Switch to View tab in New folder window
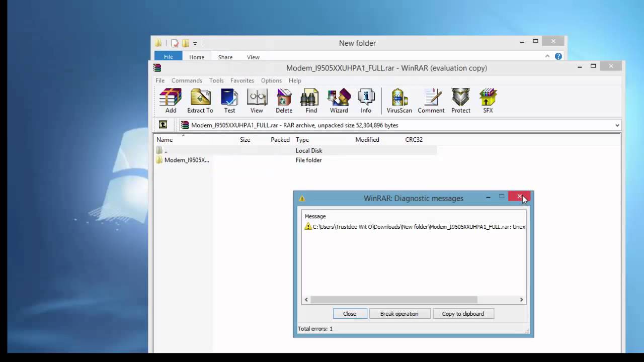This screenshot has height=362, width=644. [x=253, y=57]
